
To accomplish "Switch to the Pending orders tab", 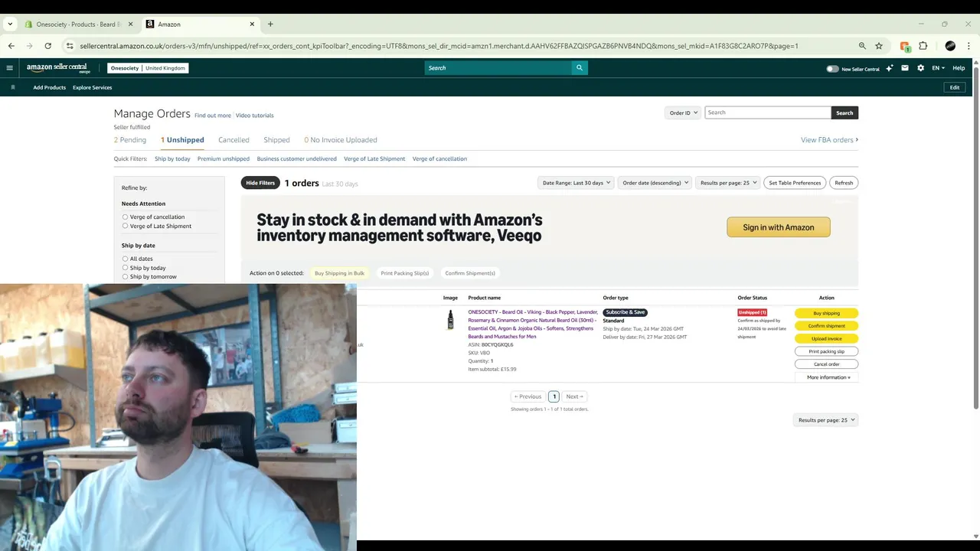I will coord(130,140).
